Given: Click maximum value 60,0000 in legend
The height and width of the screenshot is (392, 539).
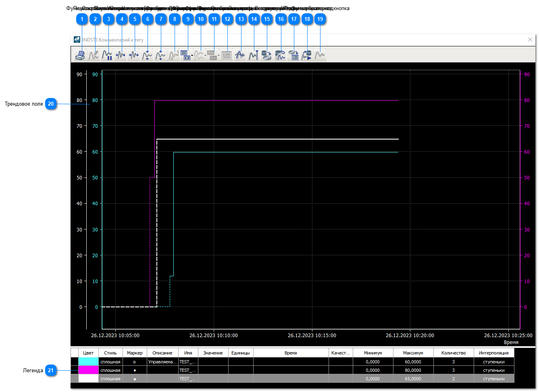Looking at the screenshot, I should tap(413, 362).
